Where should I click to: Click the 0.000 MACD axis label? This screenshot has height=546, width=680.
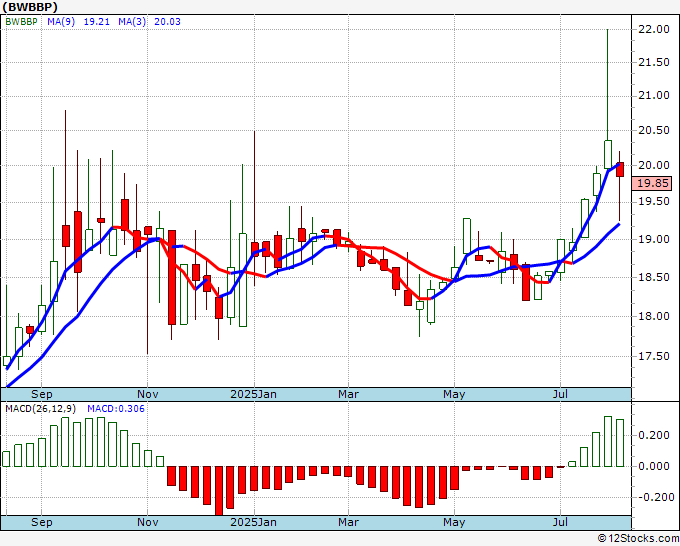pyautogui.click(x=654, y=467)
